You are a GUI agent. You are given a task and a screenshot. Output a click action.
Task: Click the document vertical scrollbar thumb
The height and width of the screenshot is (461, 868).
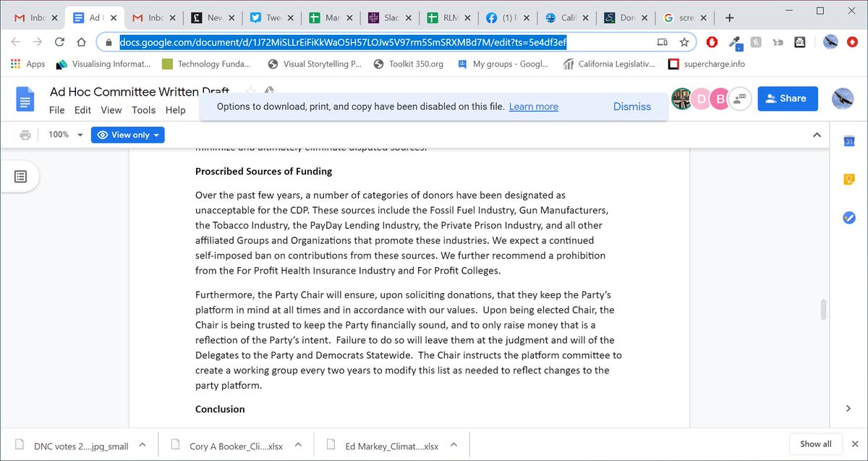(822, 309)
